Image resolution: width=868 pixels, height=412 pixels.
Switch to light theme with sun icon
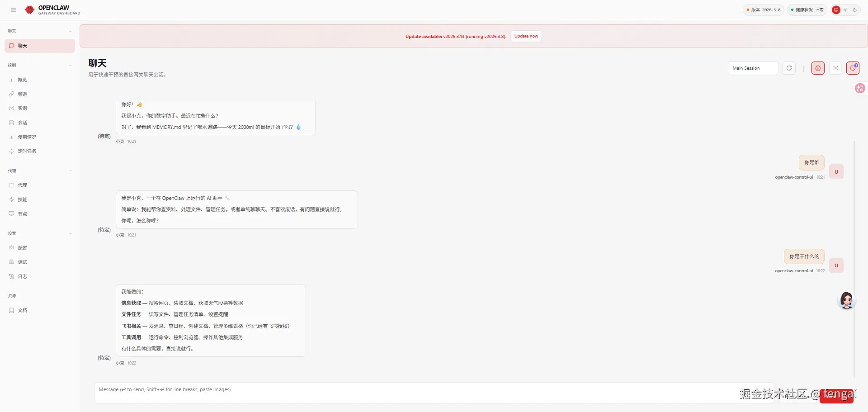coord(845,10)
